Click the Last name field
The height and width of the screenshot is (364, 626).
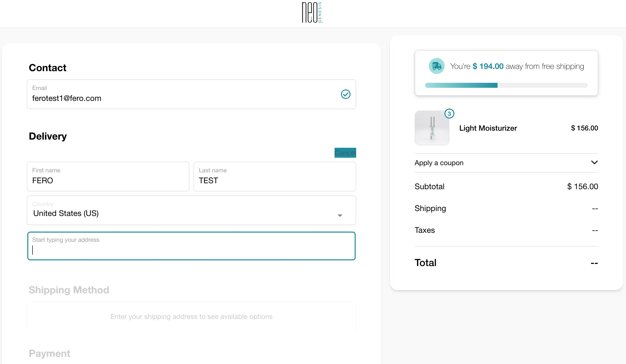coord(275,177)
